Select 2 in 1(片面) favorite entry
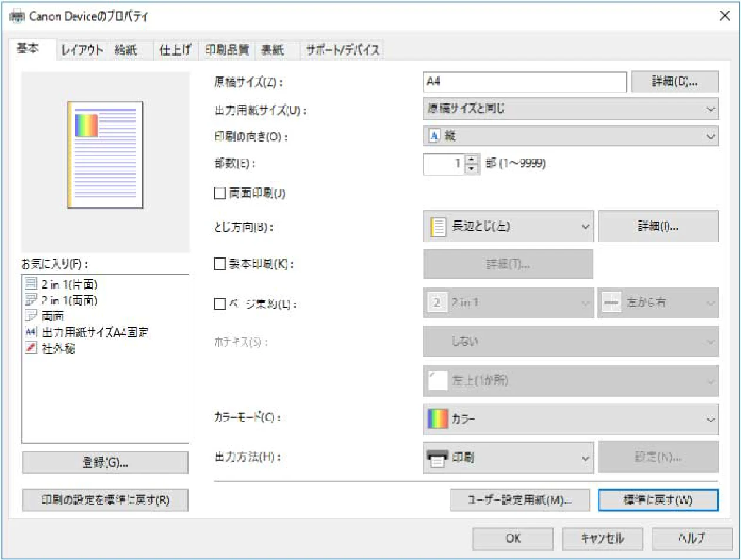 (69, 284)
